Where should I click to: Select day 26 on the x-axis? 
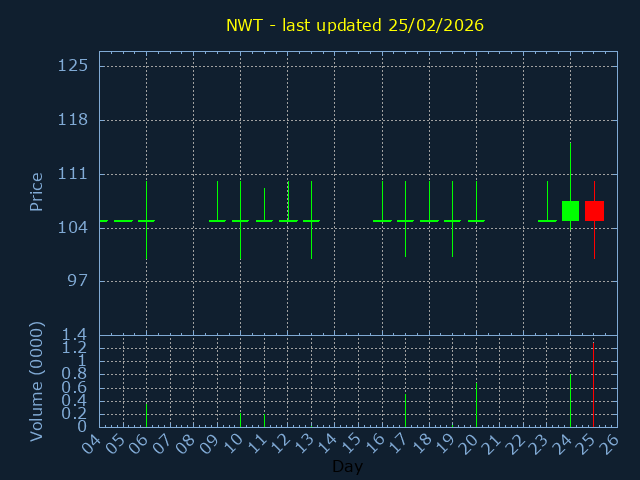pyautogui.click(x=610, y=441)
